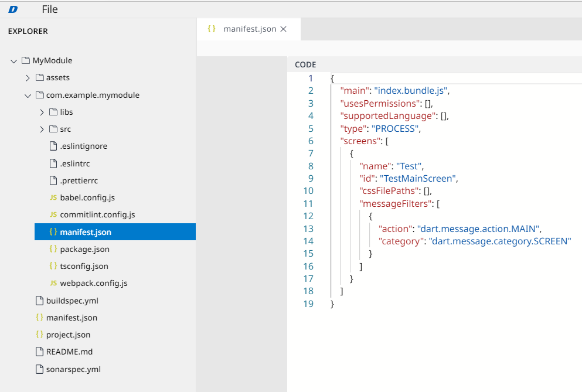582x392 pixels.
Task: Click the CODE section label
Action: coord(305,64)
